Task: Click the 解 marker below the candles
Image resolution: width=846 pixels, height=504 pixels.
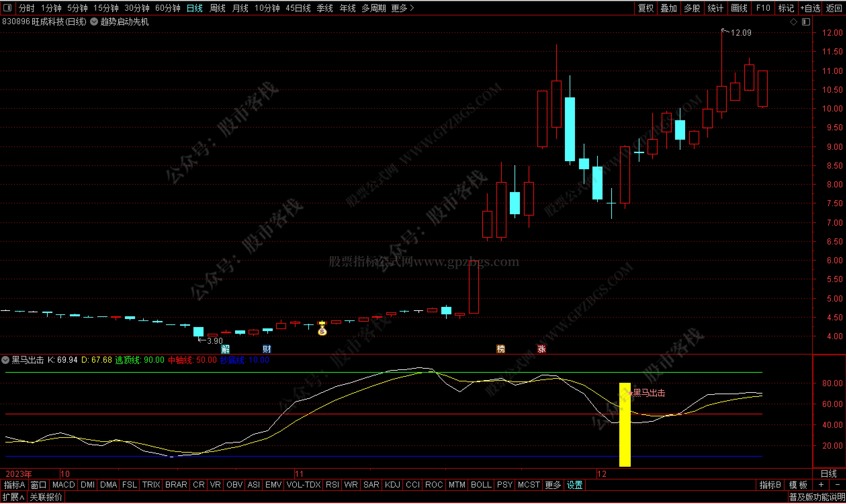Action: tap(225, 349)
